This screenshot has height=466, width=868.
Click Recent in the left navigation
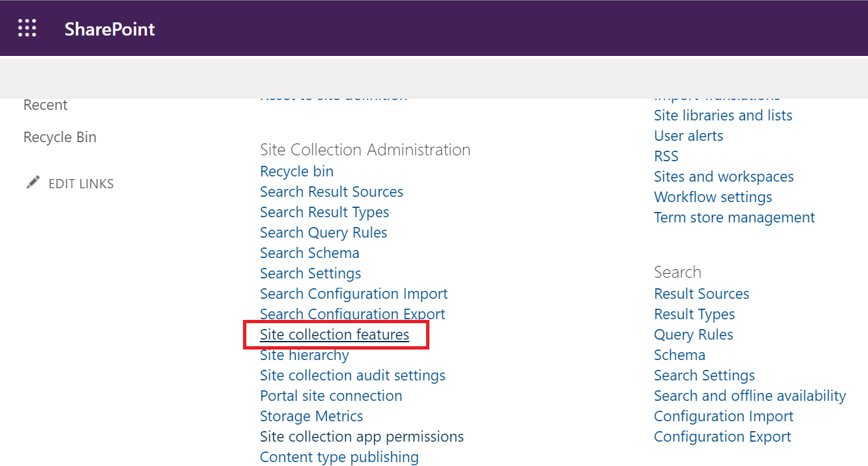(45, 105)
